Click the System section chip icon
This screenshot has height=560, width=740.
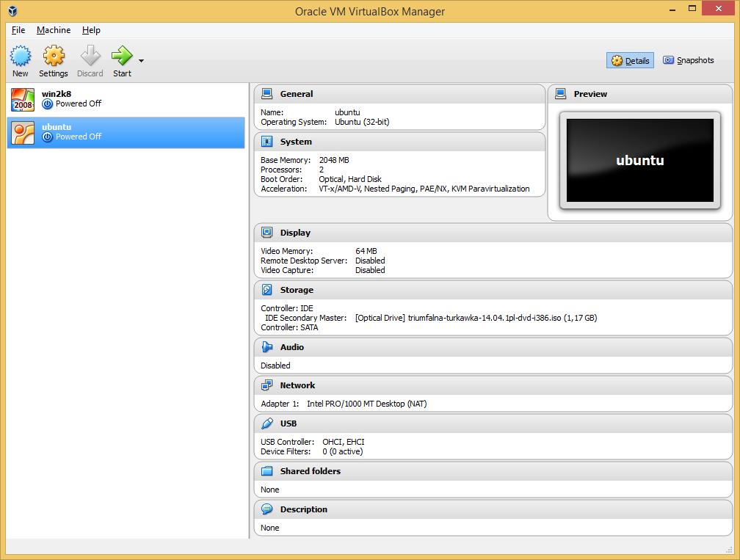coord(266,142)
